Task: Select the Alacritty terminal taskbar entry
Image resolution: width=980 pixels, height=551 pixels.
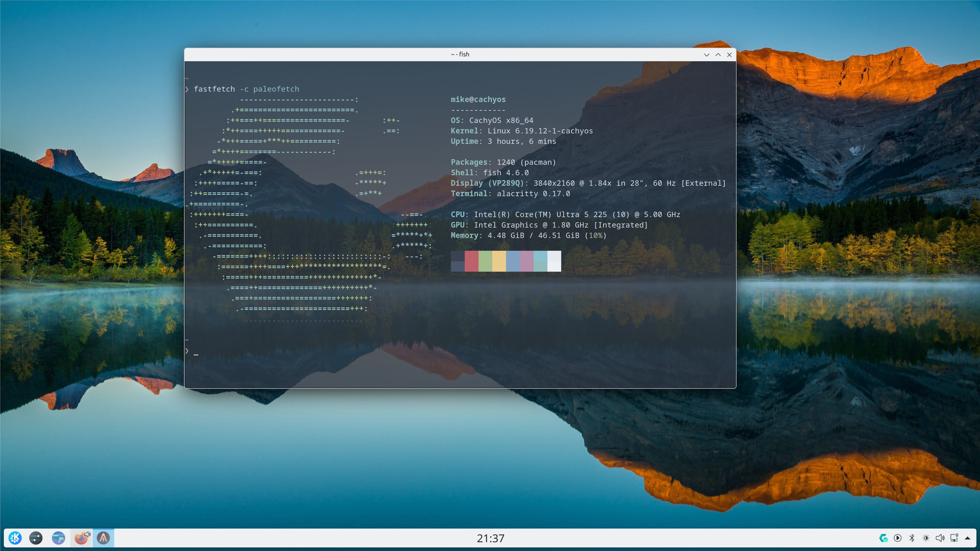Action: click(x=103, y=538)
